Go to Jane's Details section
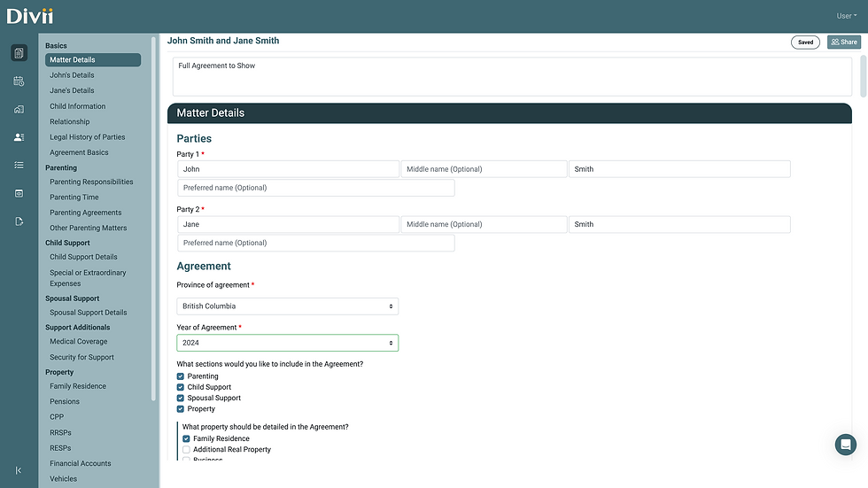Viewport: 868px width, 488px height. pos(72,90)
